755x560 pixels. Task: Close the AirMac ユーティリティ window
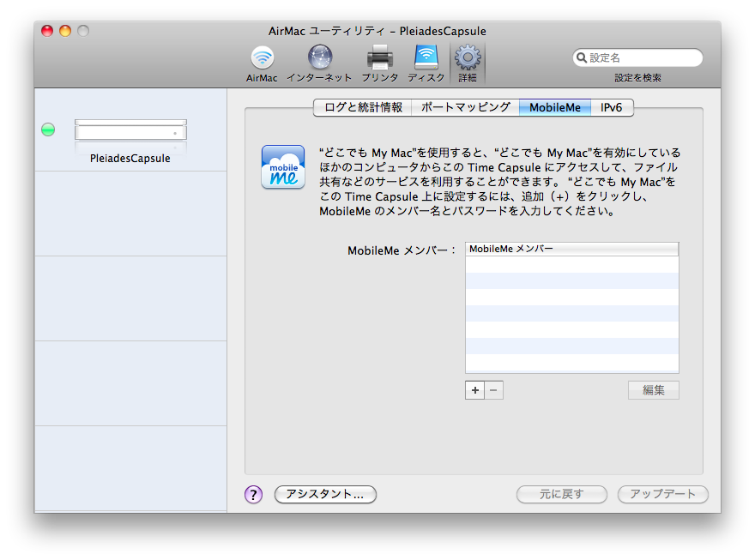click(x=47, y=31)
